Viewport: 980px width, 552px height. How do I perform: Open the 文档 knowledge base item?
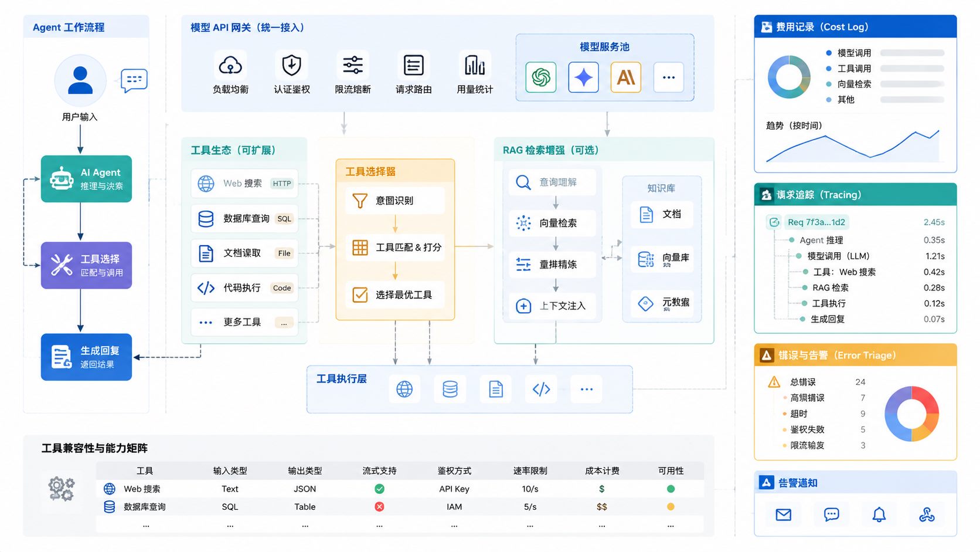click(662, 215)
